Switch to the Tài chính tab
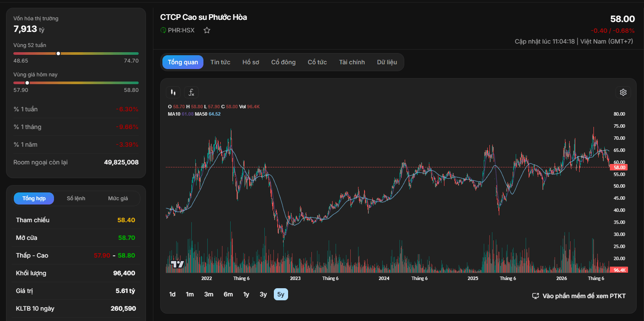The height and width of the screenshot is (321, 644). click(x=352, y=62)
